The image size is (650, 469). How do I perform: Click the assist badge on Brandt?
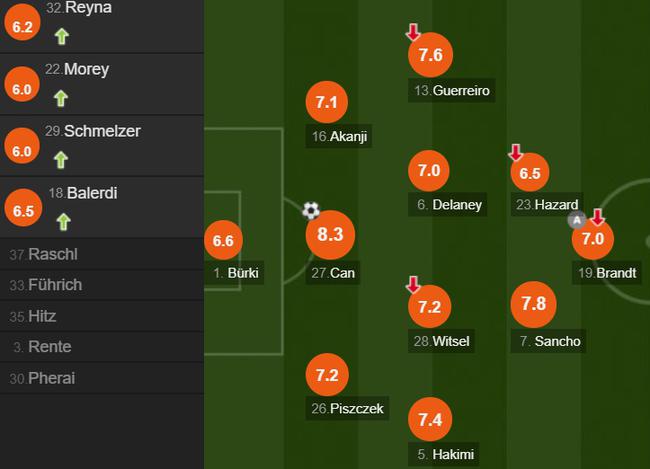tap(577, 220)
